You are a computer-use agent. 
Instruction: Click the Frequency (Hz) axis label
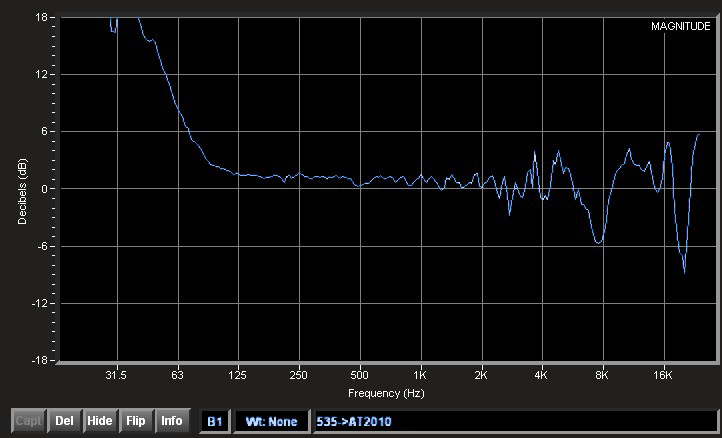pyautogui.click(x=386, y=393)
